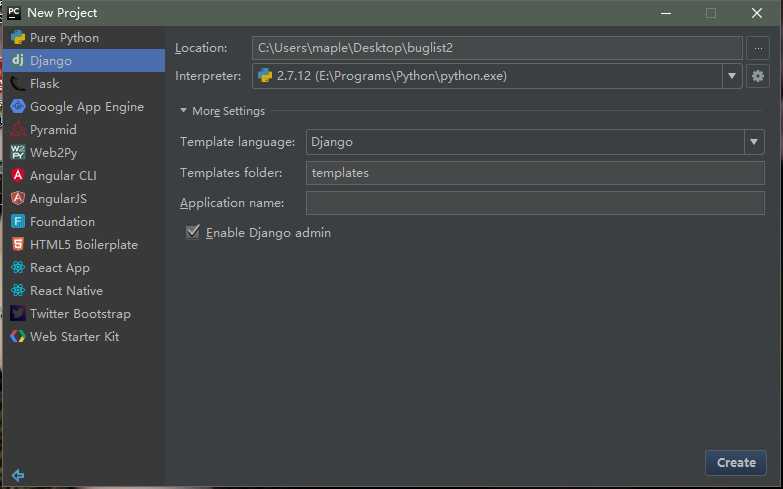Toggle the Enable Django admin checkbox

click(193, 232)
